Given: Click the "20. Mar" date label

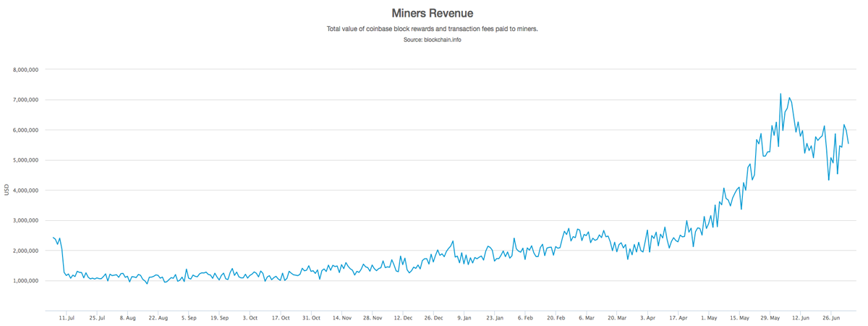Looking at the screenshot, I should point(618,317).
